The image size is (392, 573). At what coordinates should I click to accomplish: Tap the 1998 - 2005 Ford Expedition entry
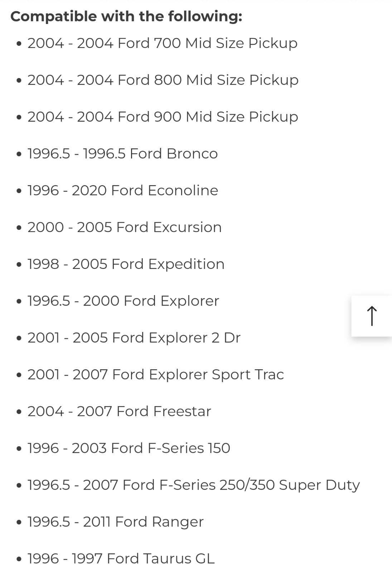126,264
